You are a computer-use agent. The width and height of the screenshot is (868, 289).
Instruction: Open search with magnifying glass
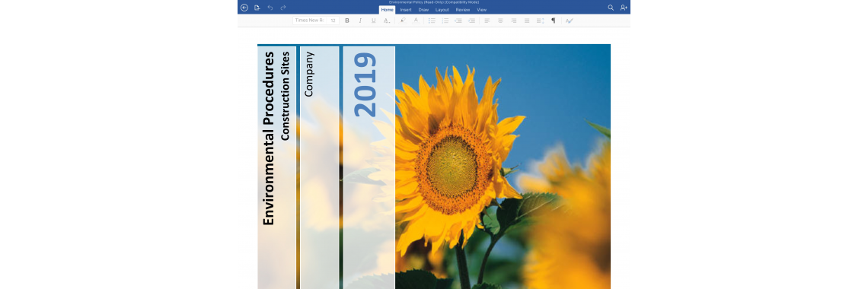pos(611,8)
